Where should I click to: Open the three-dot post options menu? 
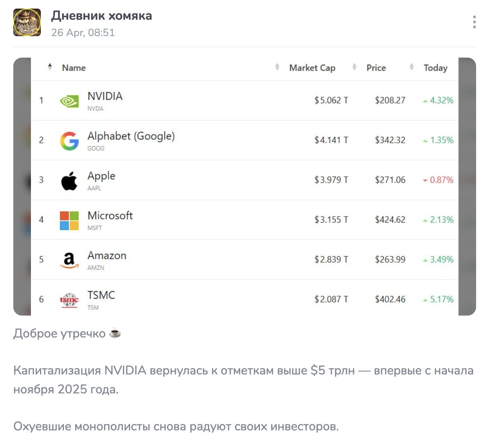click(474, 22)
